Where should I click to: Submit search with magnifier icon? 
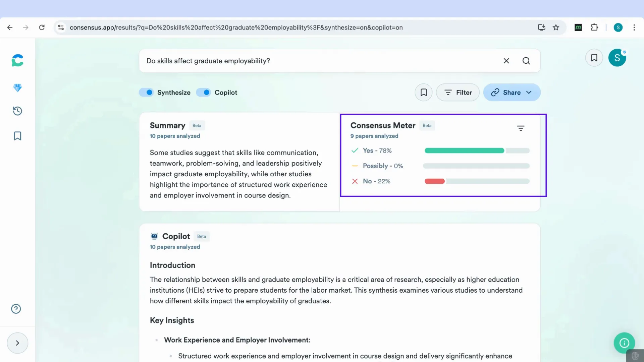pos(526,61)
